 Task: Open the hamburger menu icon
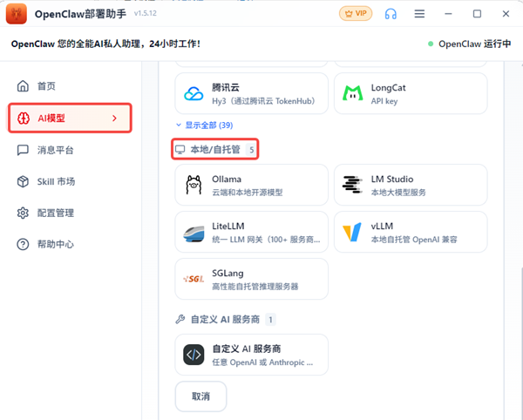point(419,14)
